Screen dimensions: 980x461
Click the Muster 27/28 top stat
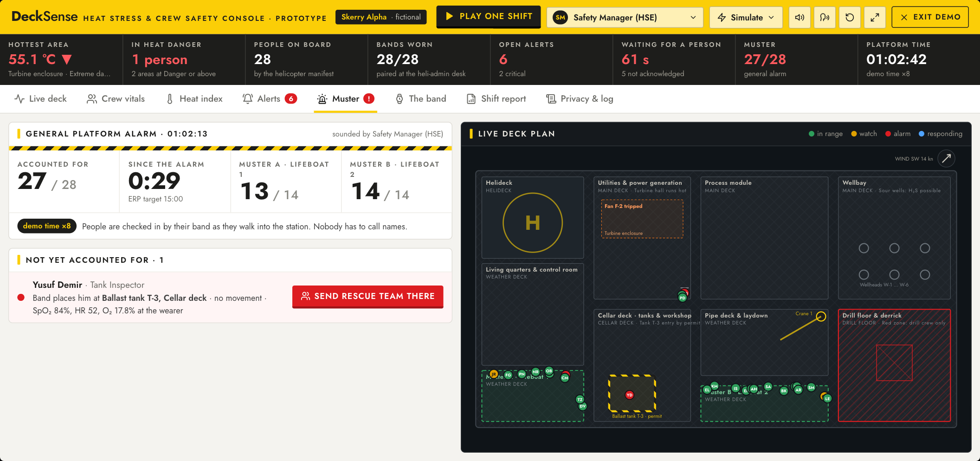[x=796, y=59]
